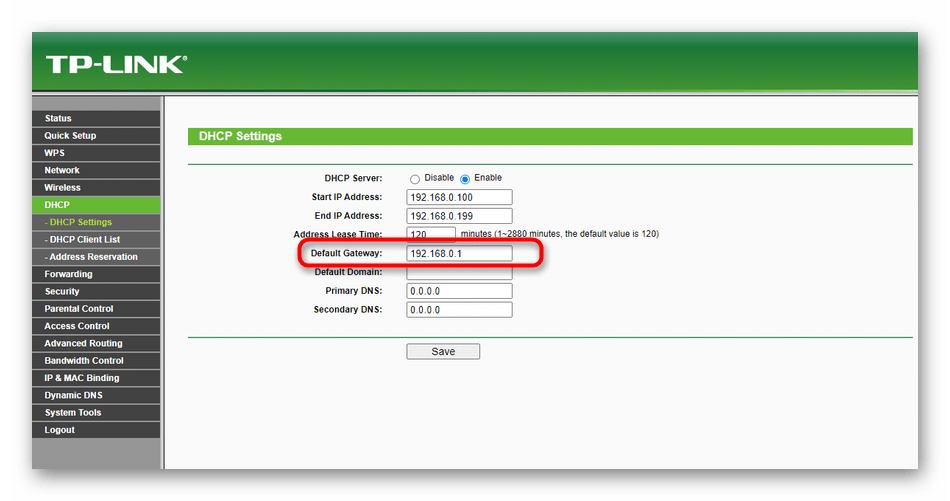Open Address Reservation submenu entry
This screenshot has width=950, height=501.
[96, 257]
